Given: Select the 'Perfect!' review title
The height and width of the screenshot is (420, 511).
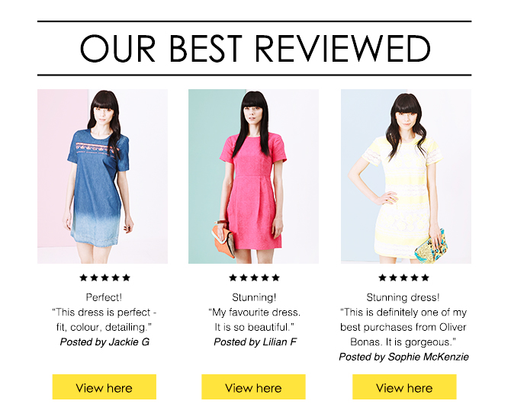Looking at the screenshot, I should coord(104,297).
